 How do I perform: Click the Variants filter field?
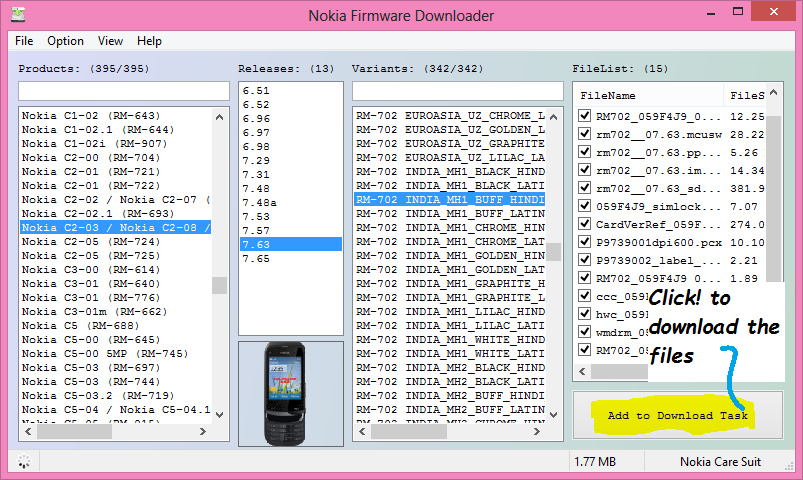[x=457, y=91]
